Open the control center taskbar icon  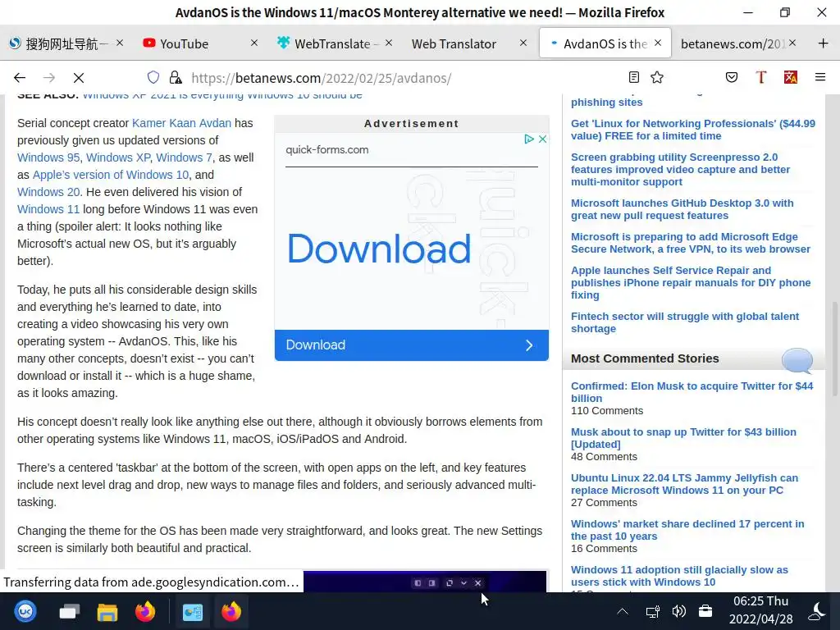[193, 612]
